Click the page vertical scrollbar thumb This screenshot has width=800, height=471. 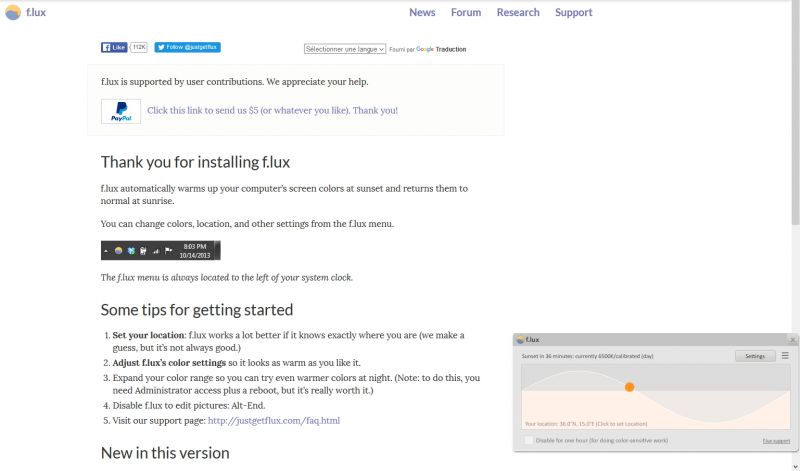tap(795, 113)
